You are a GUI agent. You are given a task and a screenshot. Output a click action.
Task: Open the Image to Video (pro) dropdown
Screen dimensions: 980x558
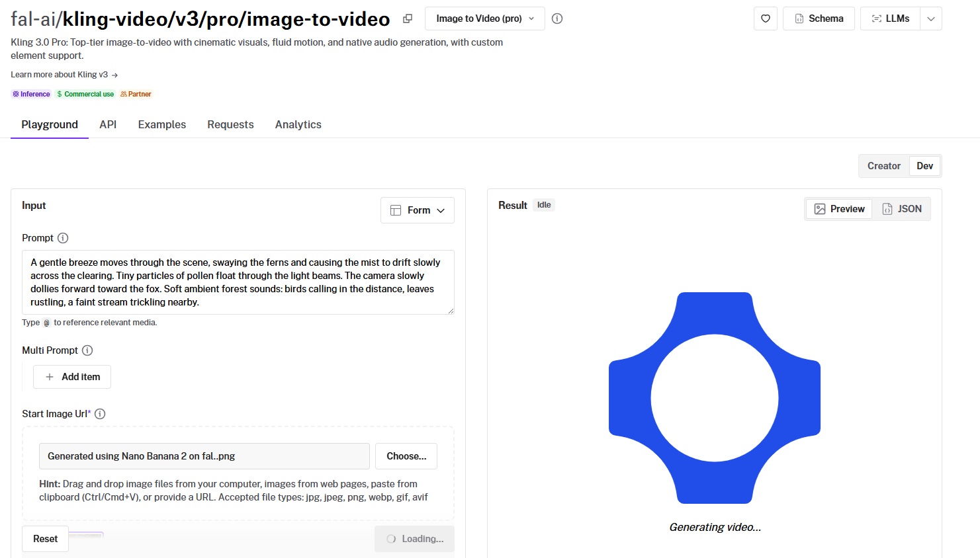[484, 19]
